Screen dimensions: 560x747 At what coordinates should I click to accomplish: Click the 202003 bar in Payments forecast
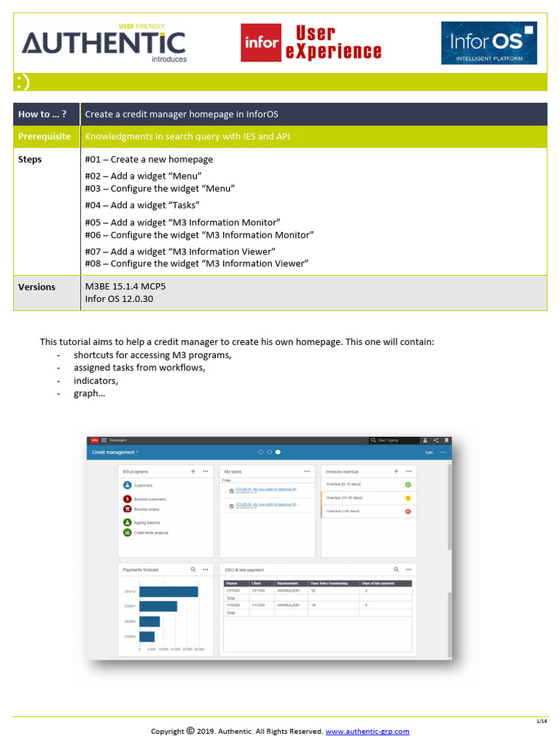[x=147, y=636]
